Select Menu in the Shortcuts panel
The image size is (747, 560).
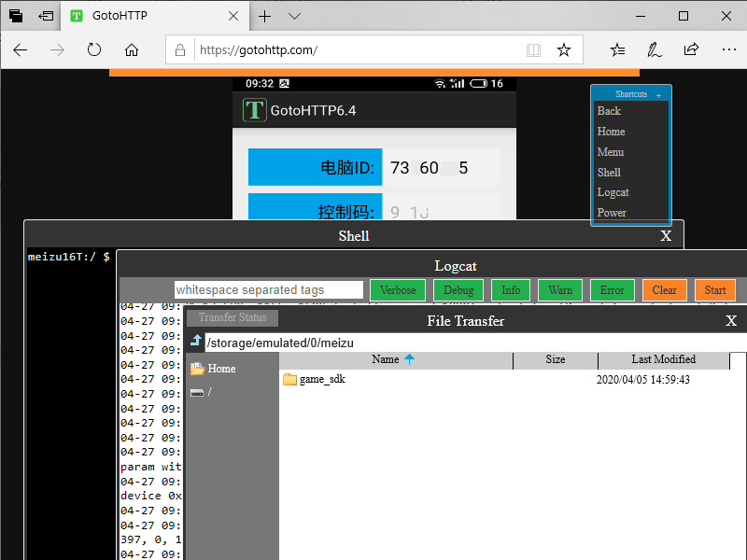(x=611, y=152)
